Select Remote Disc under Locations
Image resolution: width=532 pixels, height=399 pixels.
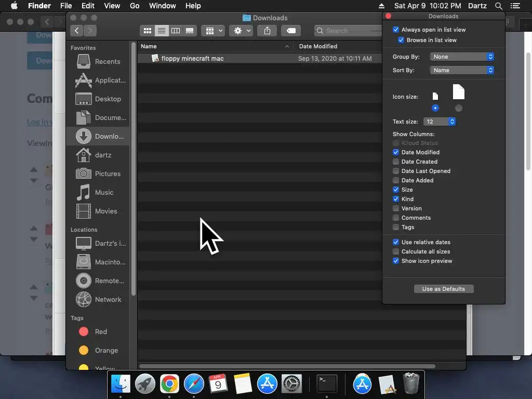coord(98,281)
